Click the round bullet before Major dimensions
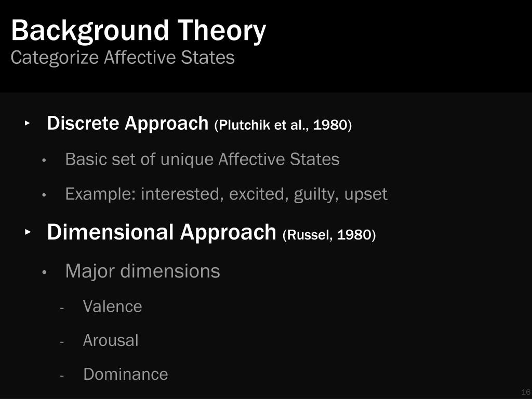 [44, 272]
